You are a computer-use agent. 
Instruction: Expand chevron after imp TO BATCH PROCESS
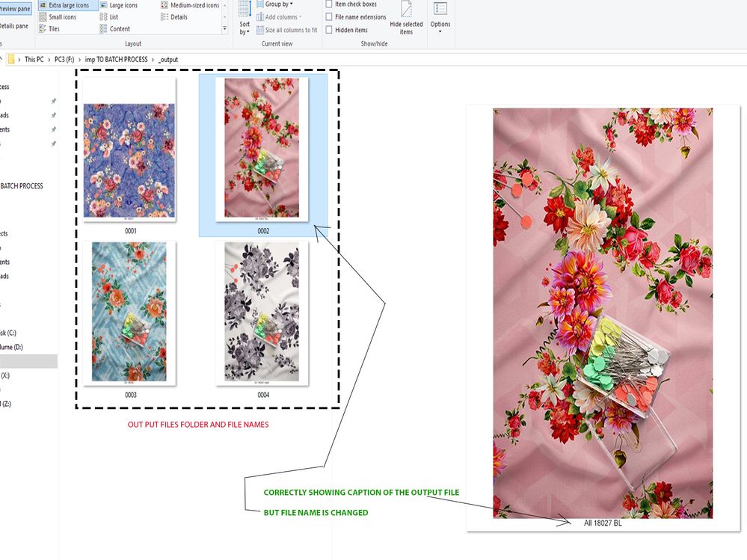153,60
